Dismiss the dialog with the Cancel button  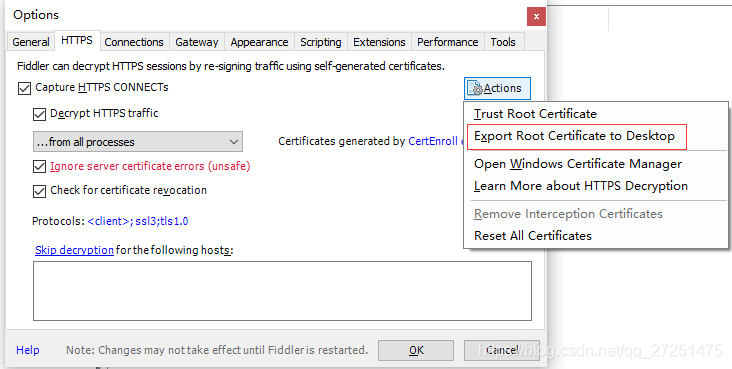(502, 350)
